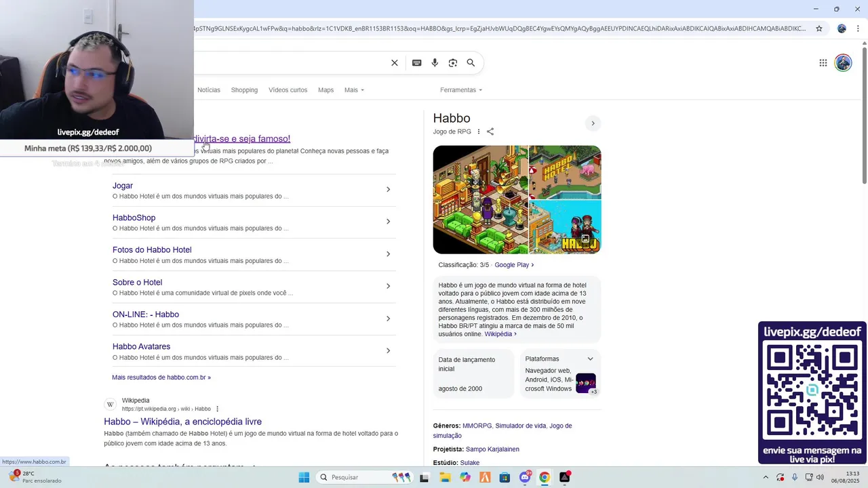Image resolution: width=868 pixels, height=488 pixels.
Task: Open the MMORPG genre link
Action: click(477, 426)
